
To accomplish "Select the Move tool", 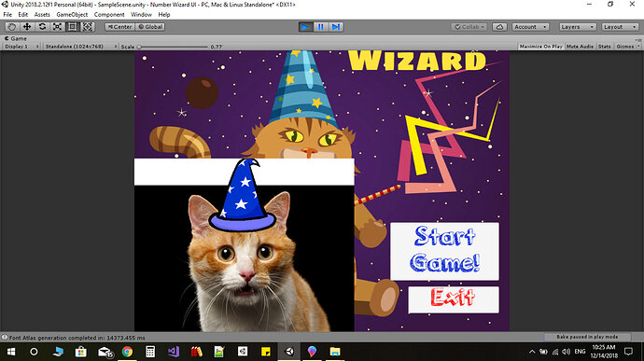I will (x=27, y=27).
